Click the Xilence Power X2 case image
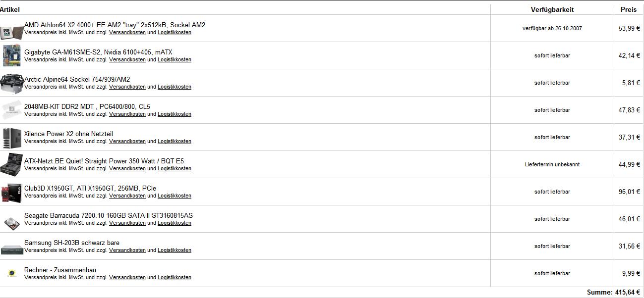This screenshot has height=298, width=644. (x=12, y=138)
